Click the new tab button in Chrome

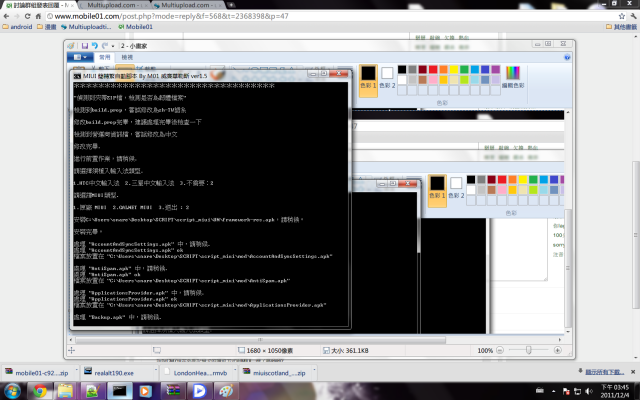[231, 5]
